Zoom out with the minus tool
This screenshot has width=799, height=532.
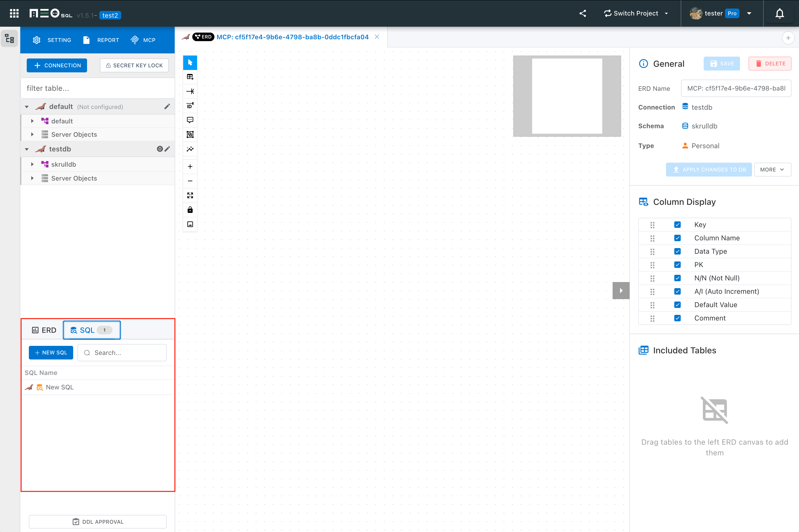click(x=190, y=181)
